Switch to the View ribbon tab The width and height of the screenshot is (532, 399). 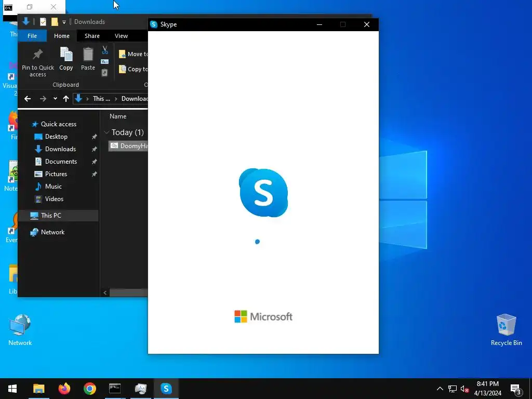pos(121,36)
